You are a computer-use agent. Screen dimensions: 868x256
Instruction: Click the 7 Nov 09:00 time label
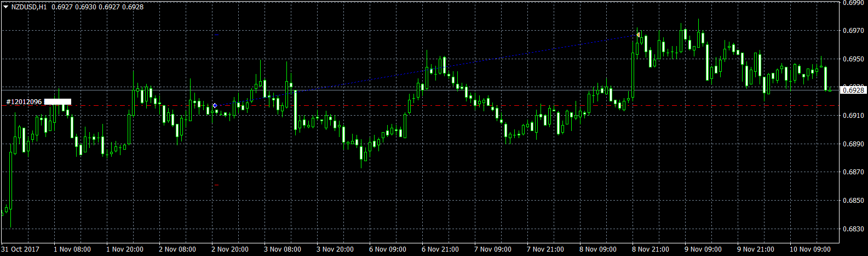click(493, 249)
